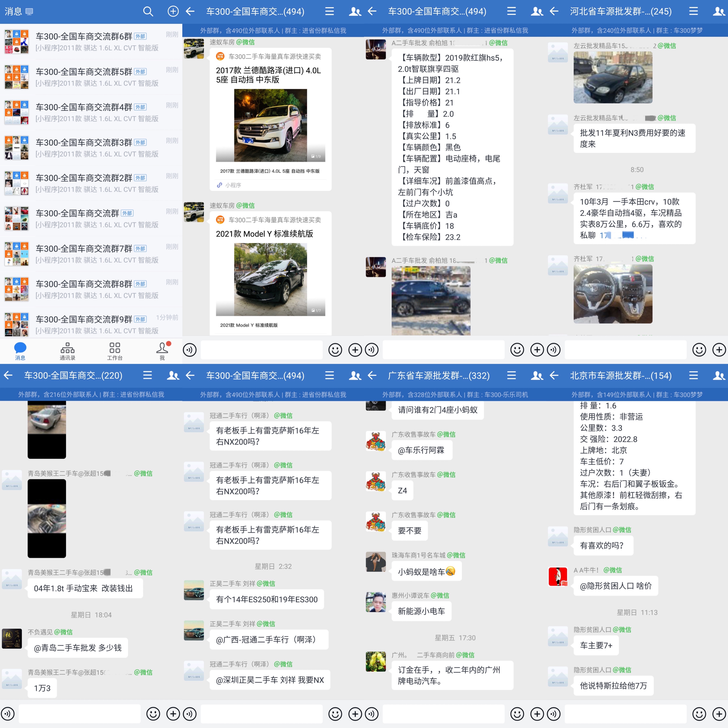Screen dimensions: 728x728
Task: Open hamburger menu in 广东省车源批发群 chat
Action: pos(511,376)
